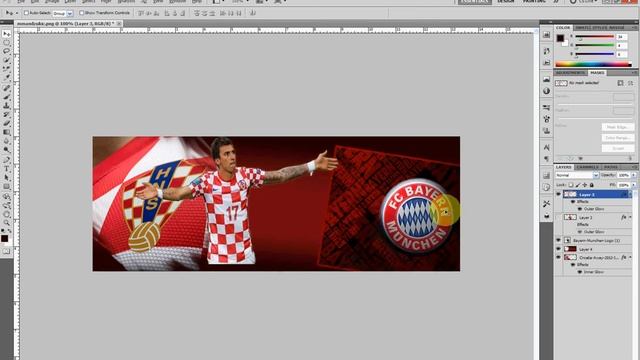Close the open document tab
The height and width of the screenshot is (360, 640).
(119, 24)
